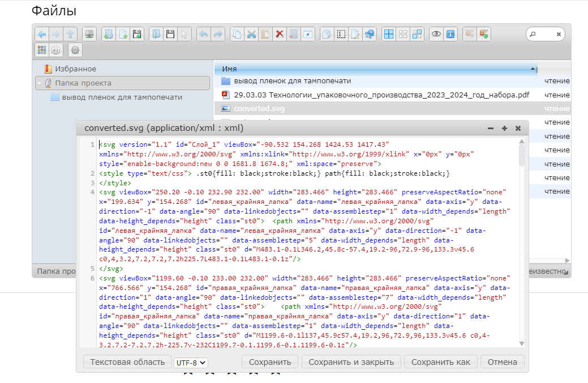Click the network volume mount icon

pos(89,35)
